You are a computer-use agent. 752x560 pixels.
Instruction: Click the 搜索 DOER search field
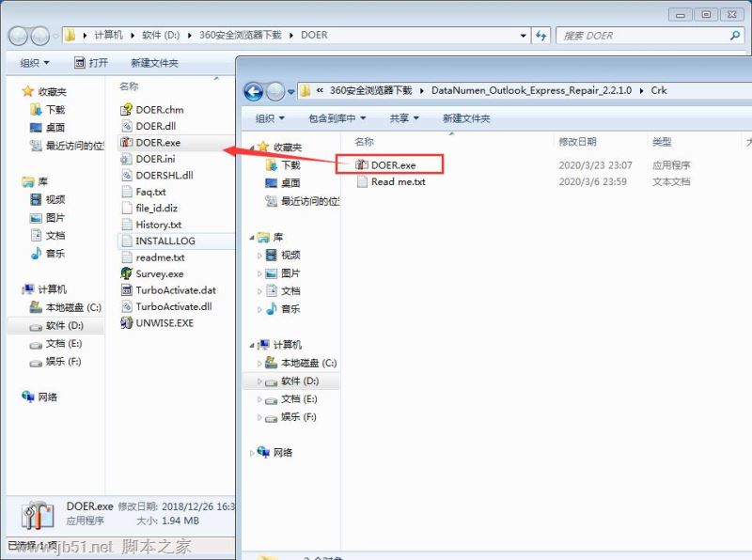coord(650,36)
